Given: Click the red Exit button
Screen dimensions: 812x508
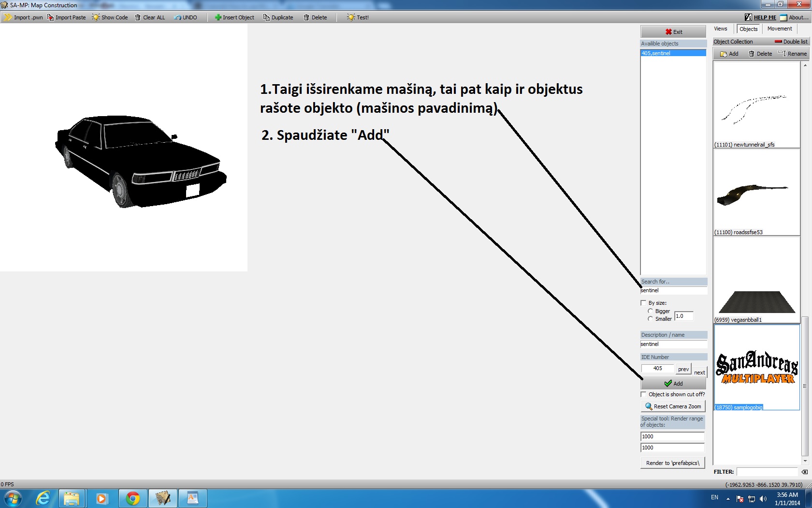Looking at the screenshot, I should click(x=673, y=32).
